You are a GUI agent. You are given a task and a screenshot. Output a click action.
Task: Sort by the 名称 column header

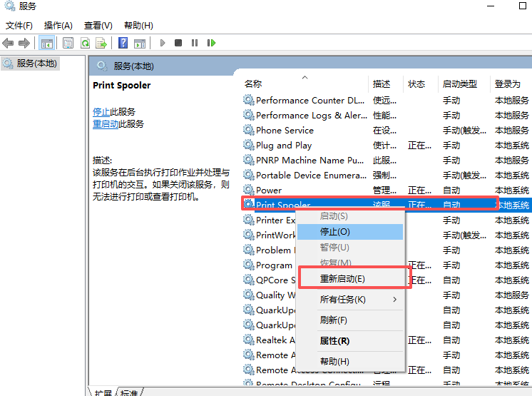point(253,83)
